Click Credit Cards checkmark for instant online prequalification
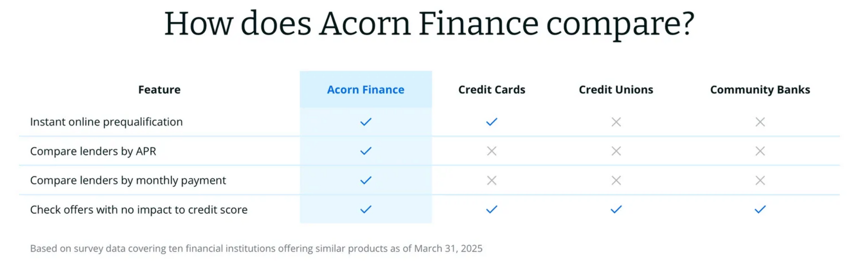The image size is (868, 269). pos(491,122)
